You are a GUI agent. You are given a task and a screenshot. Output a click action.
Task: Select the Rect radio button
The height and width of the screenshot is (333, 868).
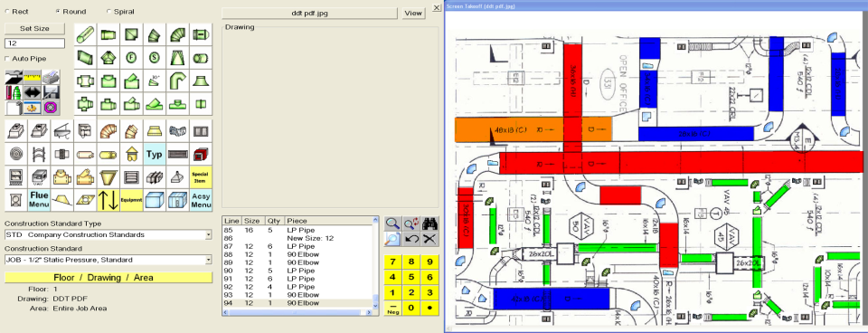(7, 11)
